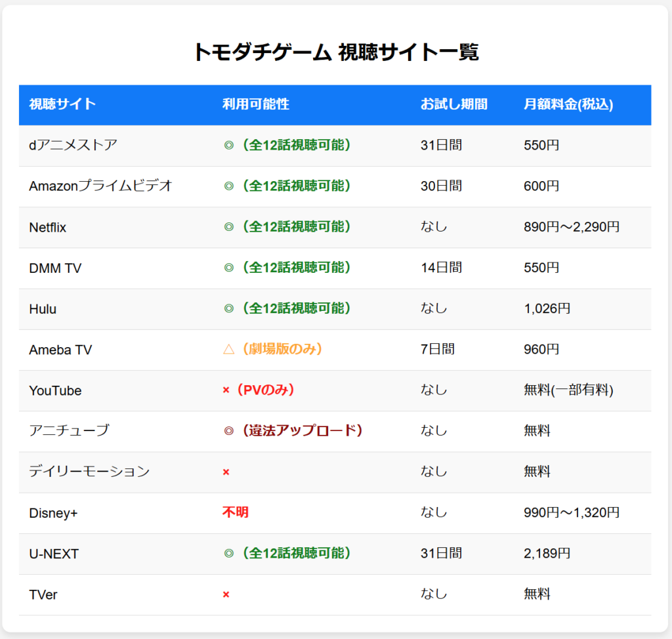The height and width of the screenshot is (639, 672).
Task: Click the なし trial cell in YouTube row
Action: 434,390
